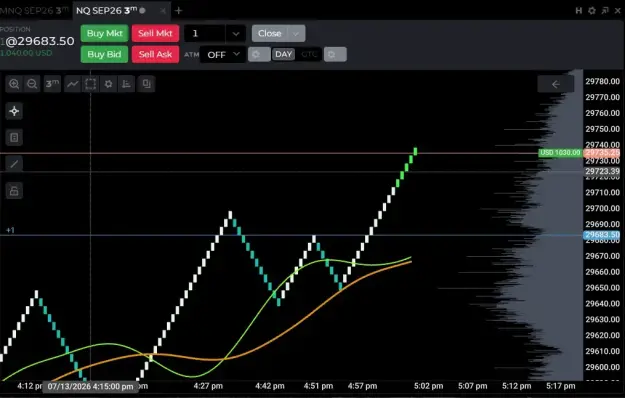Switch to the MNQ SEP26 3m tab

point(34,11)
